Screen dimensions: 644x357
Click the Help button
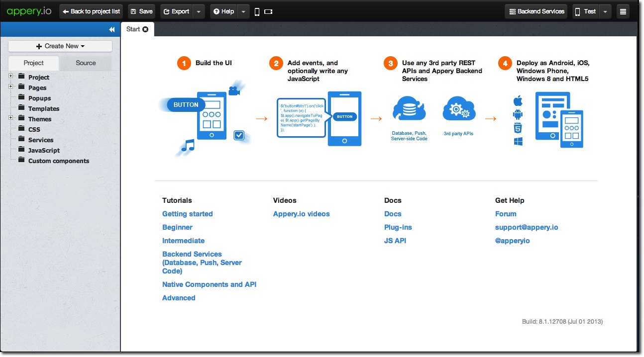(224, 11)
